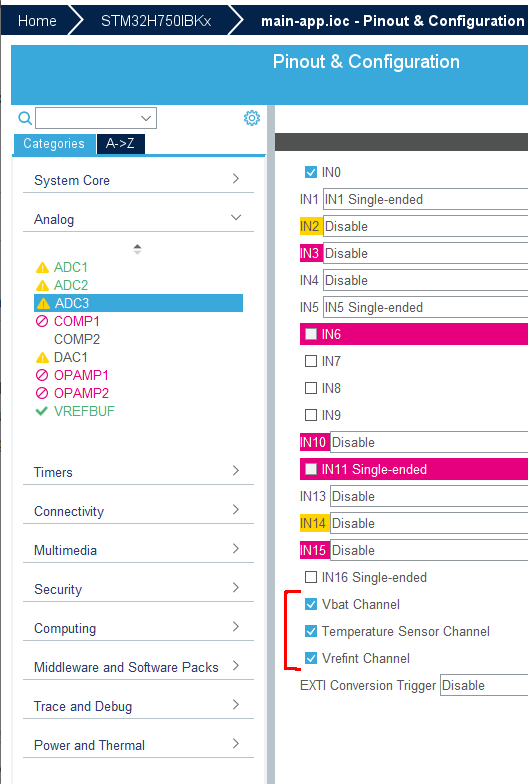Click the sort arrows above ADC list

coord(138,249)
